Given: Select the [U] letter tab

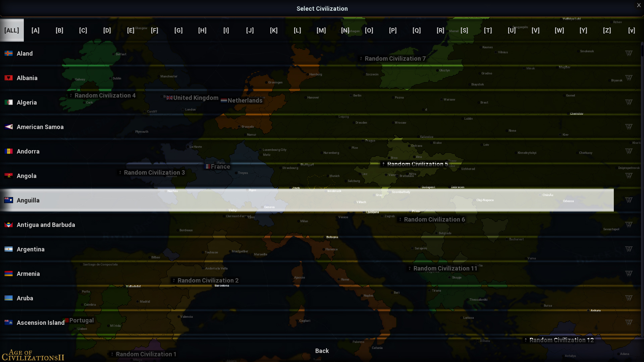Looking at the screenshot, I should pyautogui.click(x=512, y=30).
